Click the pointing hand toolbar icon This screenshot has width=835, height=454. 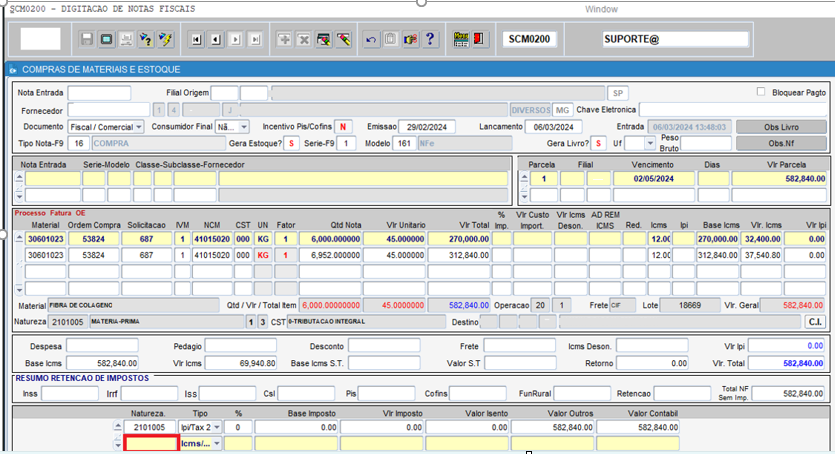(x=410, y=39)
